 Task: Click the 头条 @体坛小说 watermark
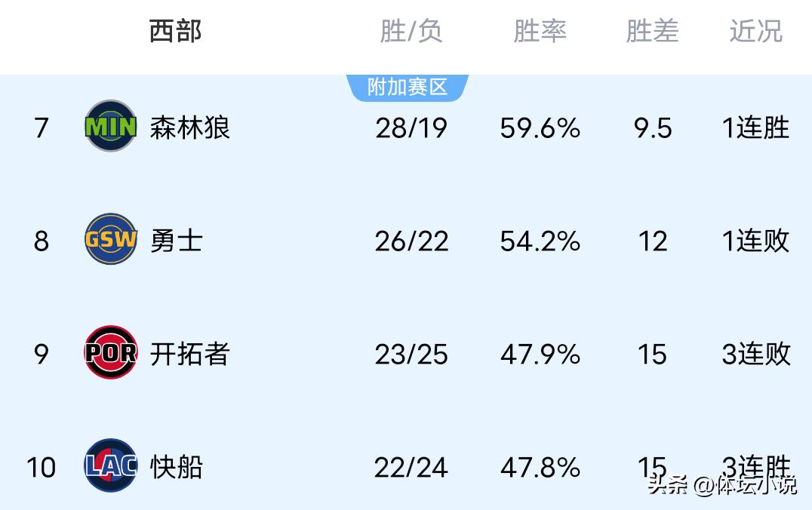(721, 484)
